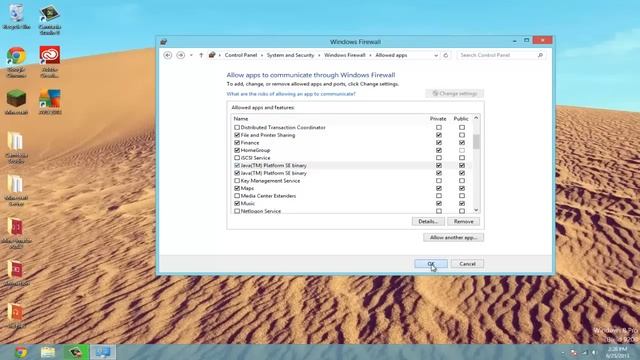Click the Control Panel taskbar button
Image resolution: width=640 pixels, height=360 pixels.
[x=103, y=352]
